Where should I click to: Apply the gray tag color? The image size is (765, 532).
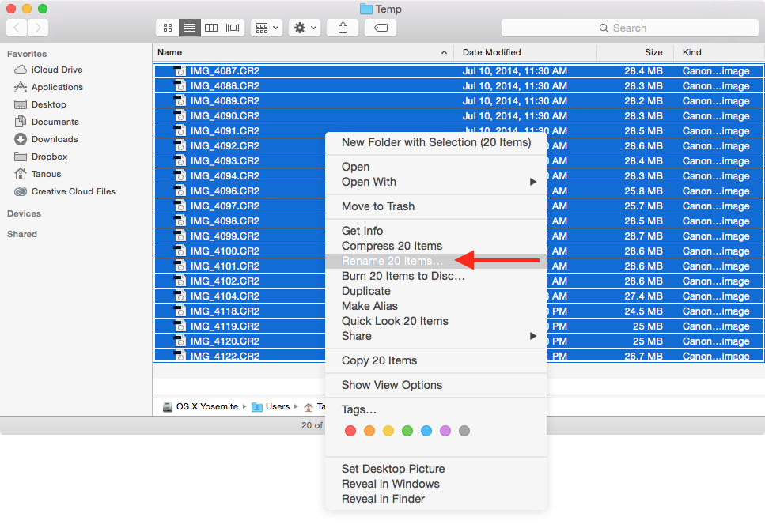click(464, 431)
